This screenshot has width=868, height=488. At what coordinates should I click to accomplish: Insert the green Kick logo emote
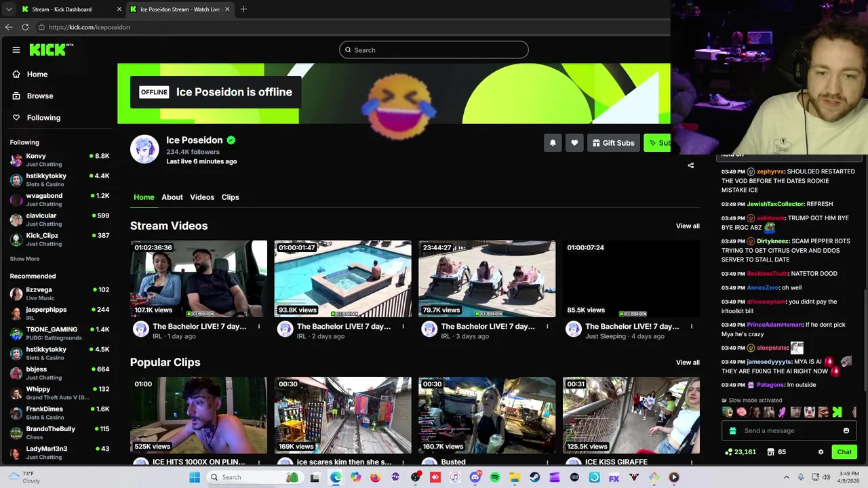click(837, 412)
